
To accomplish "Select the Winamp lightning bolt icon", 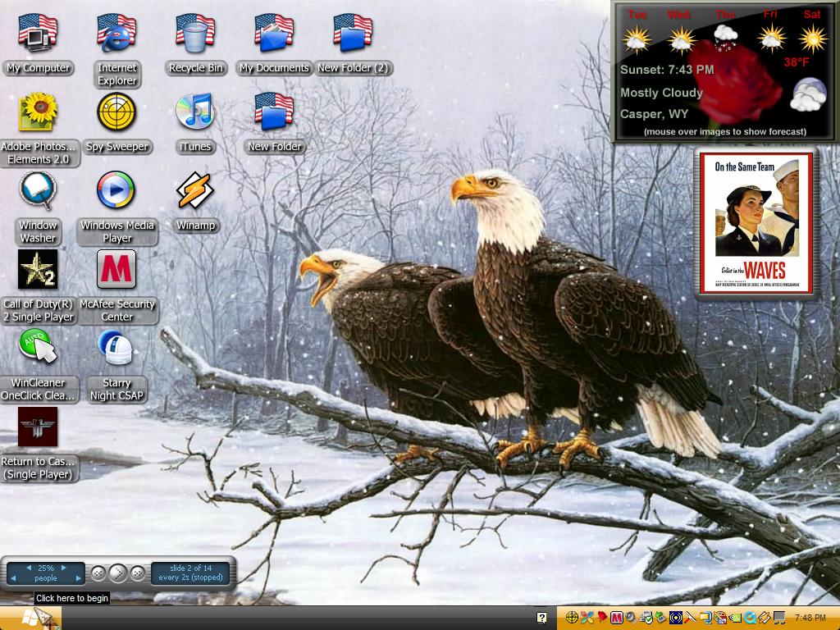I will [x=195, y=190].
